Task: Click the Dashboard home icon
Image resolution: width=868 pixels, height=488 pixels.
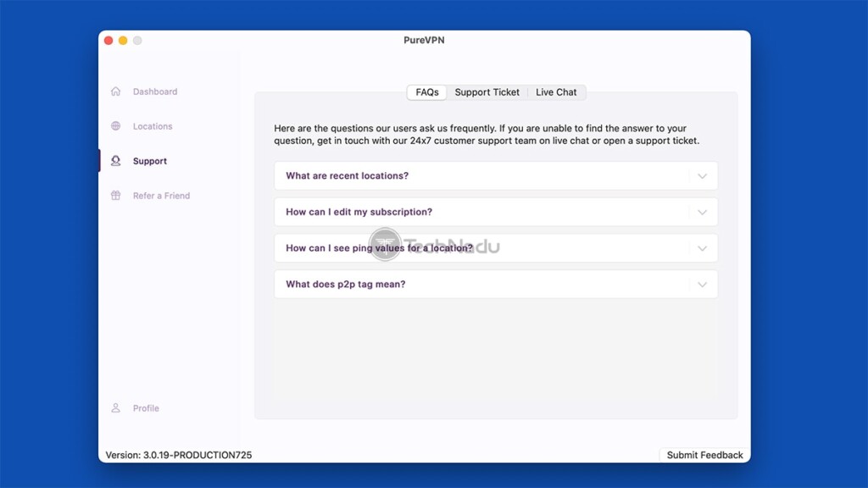Action: click(x=115, y=91)
